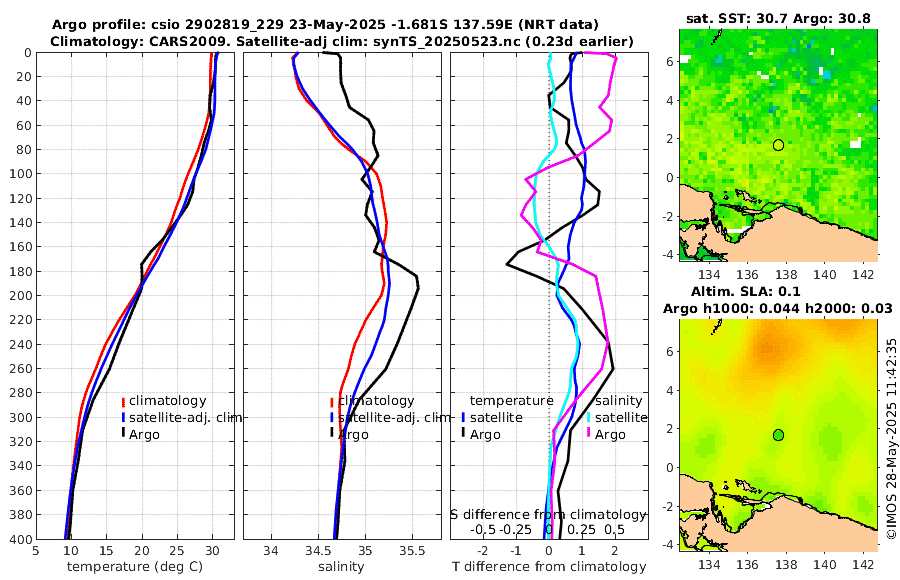The height and width of the screenshot is (580, 900).
Task: Click the blue satellite temperature legend marker
Action: [x=463, y=417]
